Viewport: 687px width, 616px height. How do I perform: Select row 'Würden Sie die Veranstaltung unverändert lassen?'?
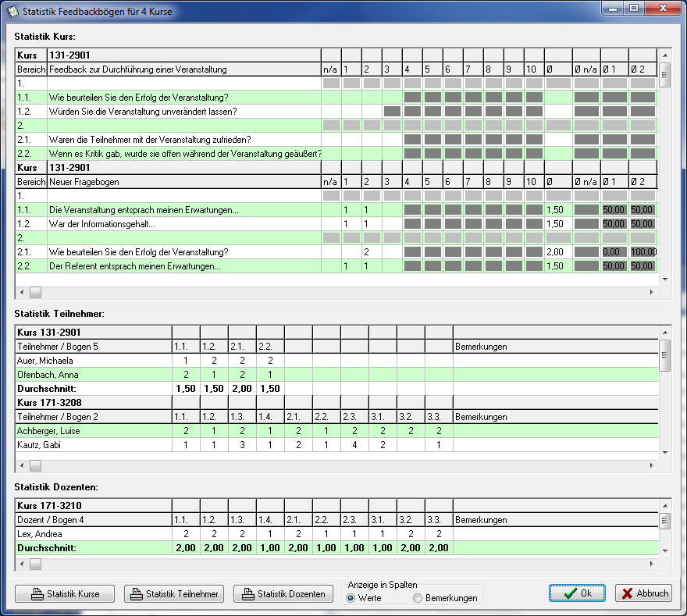(336, 112)
